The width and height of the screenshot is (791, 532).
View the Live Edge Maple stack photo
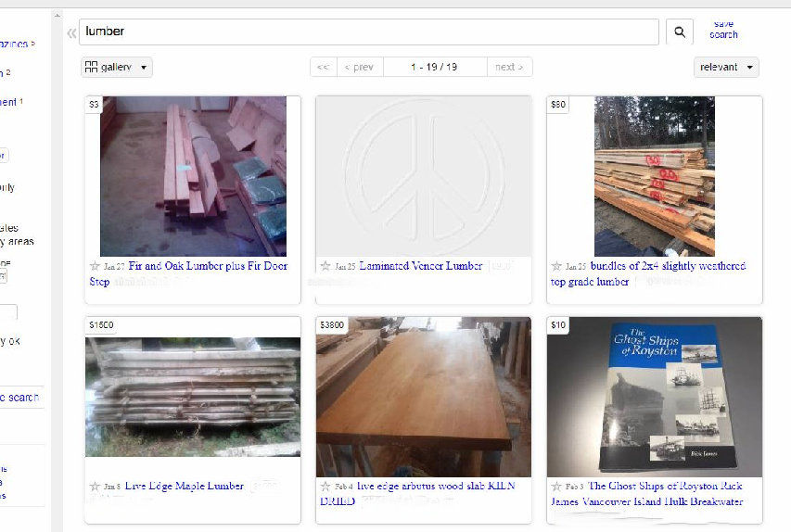193,397
